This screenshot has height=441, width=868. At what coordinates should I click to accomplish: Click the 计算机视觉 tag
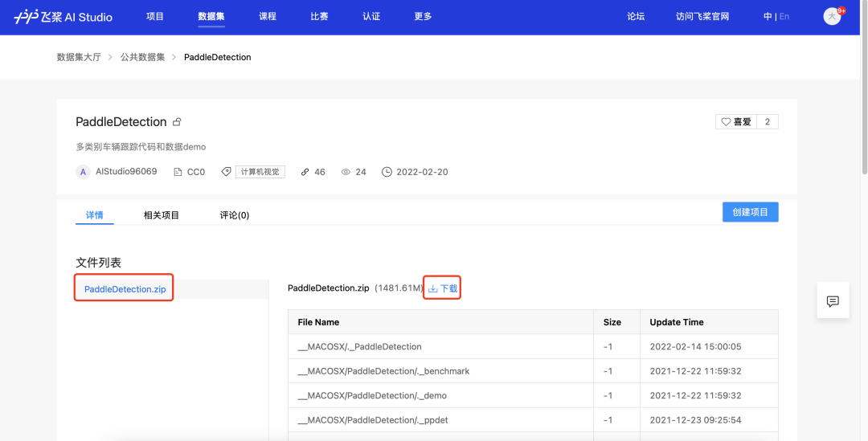pyautogui.click(x=260, y=172)
